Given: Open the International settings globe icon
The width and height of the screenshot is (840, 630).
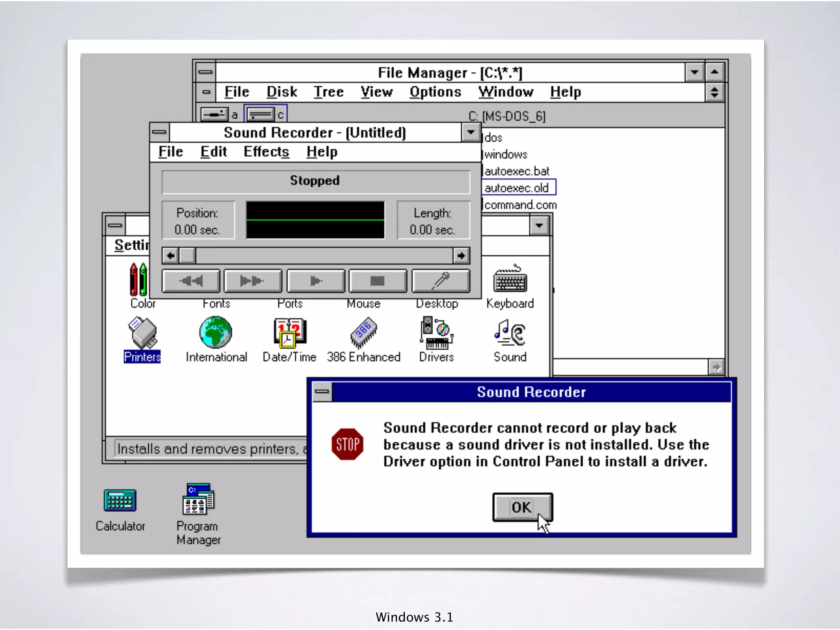Looking at the screenshot, I should 216,332.
